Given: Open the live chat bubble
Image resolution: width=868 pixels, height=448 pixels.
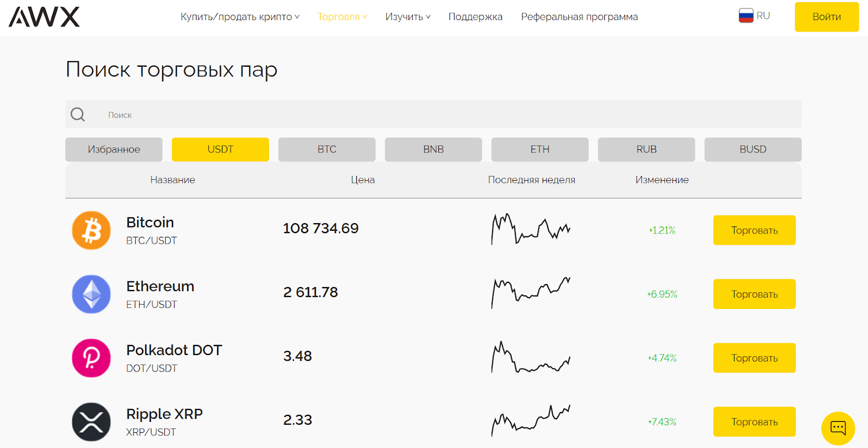Looking at the screenshot, I should point(838,428).
